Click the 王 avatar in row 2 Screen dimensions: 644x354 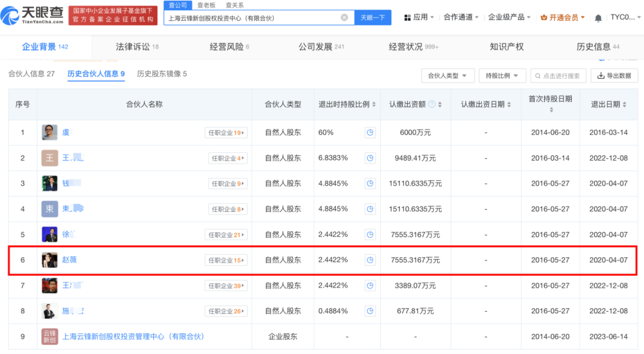pos(49,158)
